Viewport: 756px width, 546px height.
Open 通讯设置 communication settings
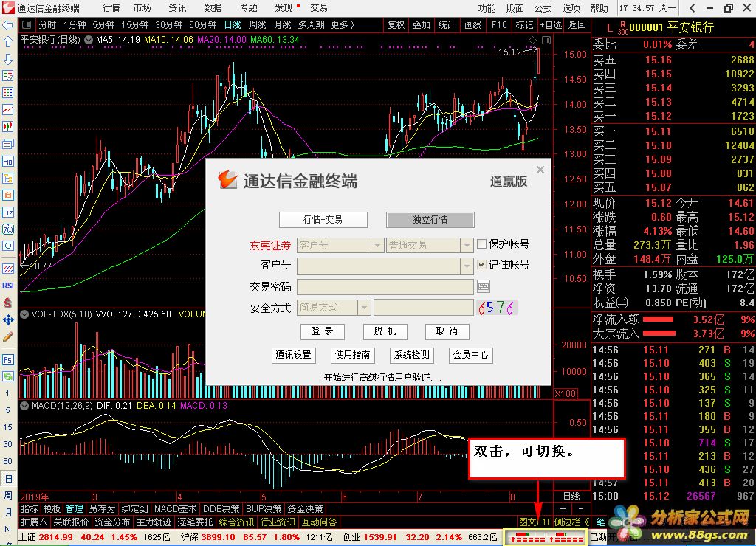[x=293, y=355]
